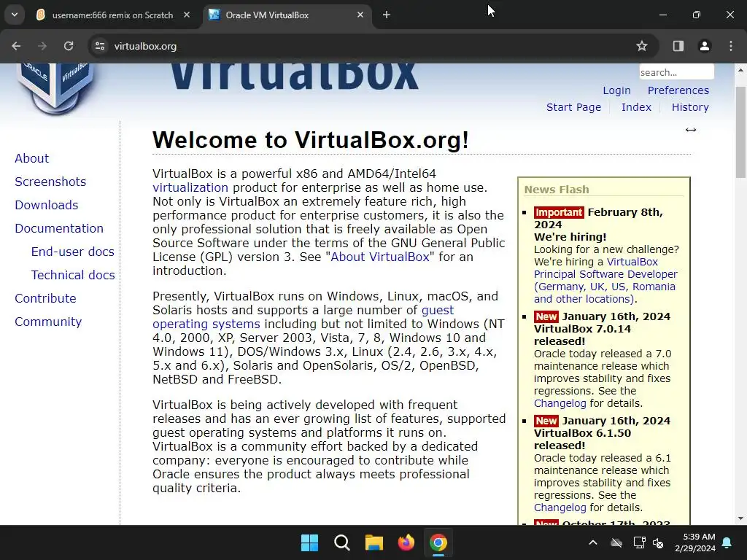Go back to previous page
This screenshot has height=560, width=747.
point(16,46)
